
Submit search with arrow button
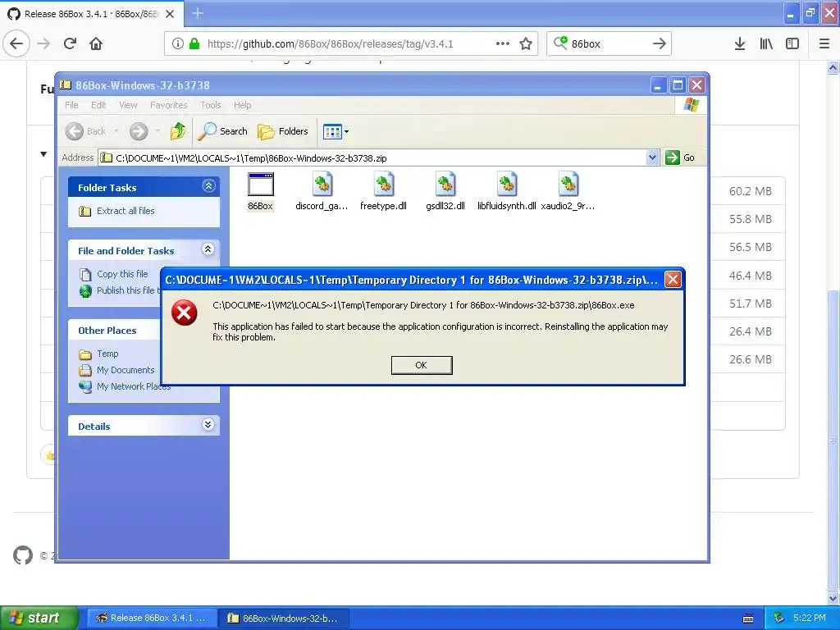(x=660, y=43)
